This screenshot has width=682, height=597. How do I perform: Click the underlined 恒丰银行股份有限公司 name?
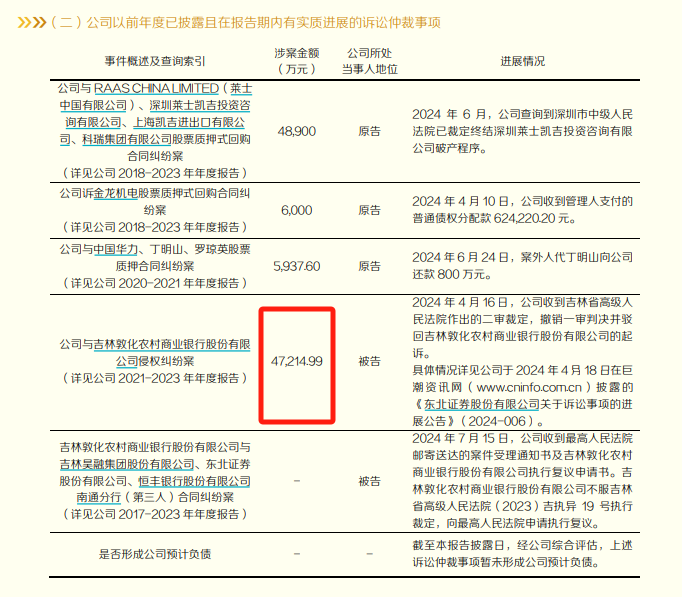click(194, 481)
